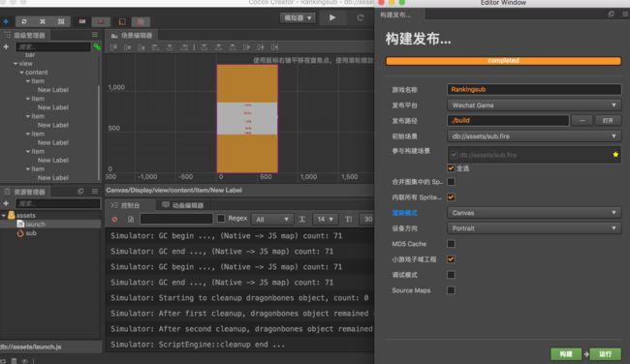
Task: Switch to the animation editor tab
Action: pyautogui.click(x=183, y=205)
